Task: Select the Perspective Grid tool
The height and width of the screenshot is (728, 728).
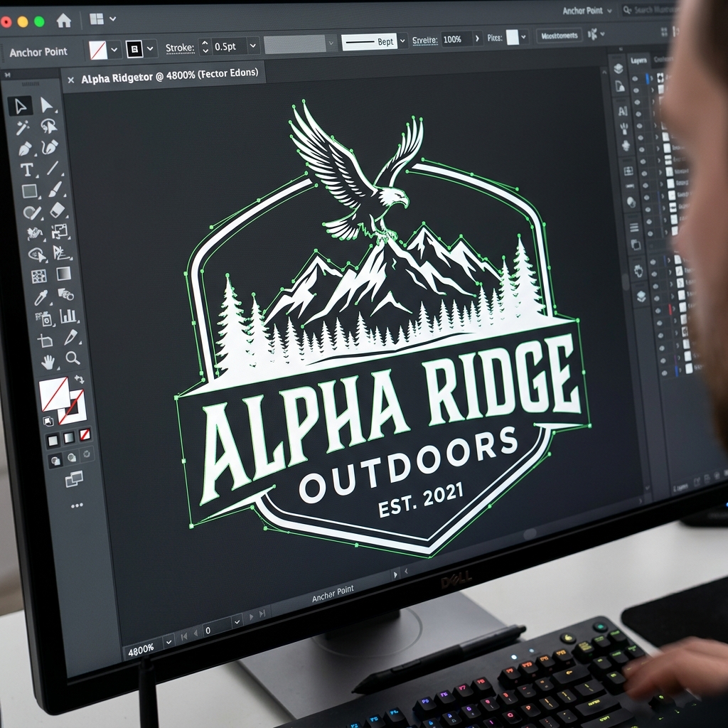Action: [62, 252]
